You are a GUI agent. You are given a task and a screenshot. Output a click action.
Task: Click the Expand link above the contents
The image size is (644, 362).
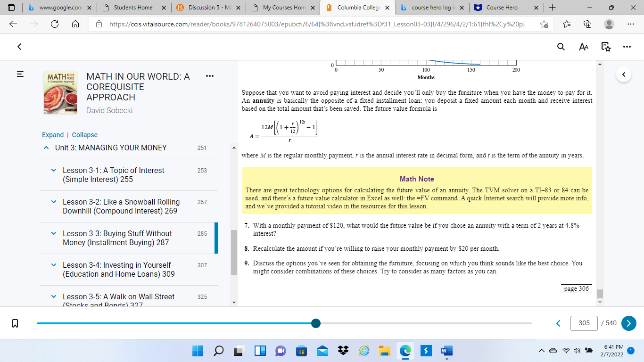[x=53, y=134]
